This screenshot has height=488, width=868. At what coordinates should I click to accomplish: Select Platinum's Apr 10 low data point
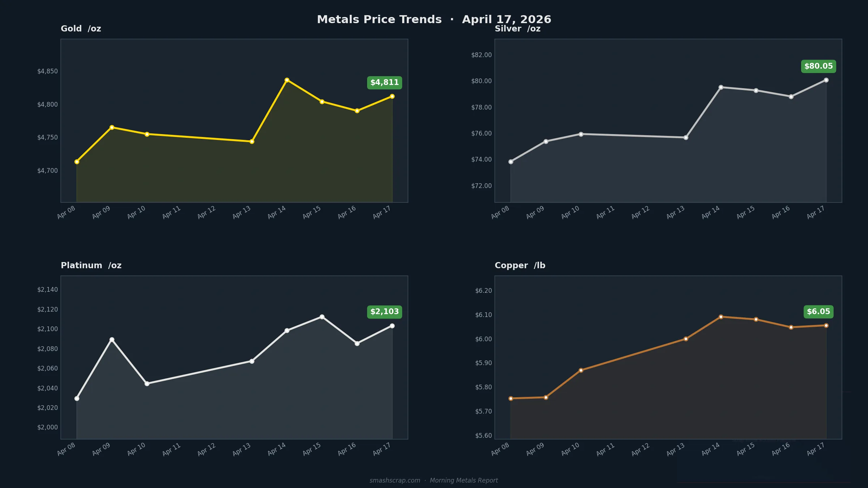[147, 384]
